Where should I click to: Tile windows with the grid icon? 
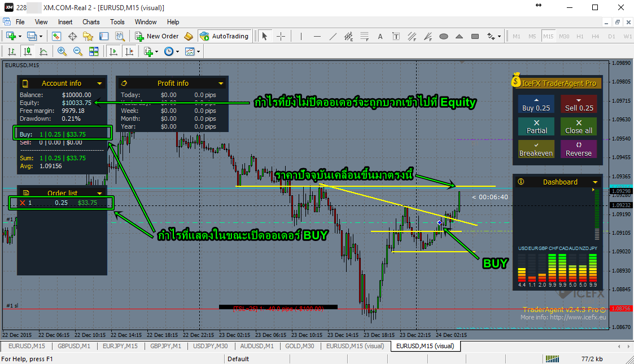pyautogui.click(x=94, y=51)
